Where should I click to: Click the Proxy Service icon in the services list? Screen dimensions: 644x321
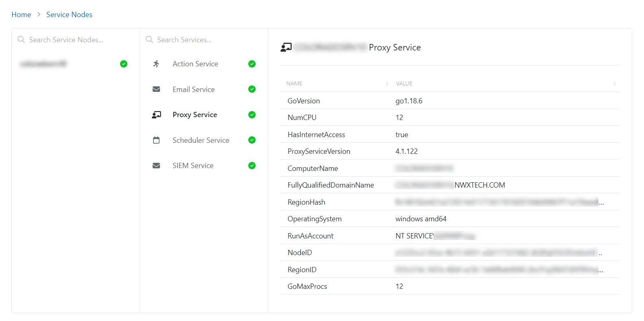(x=156, y=115)
